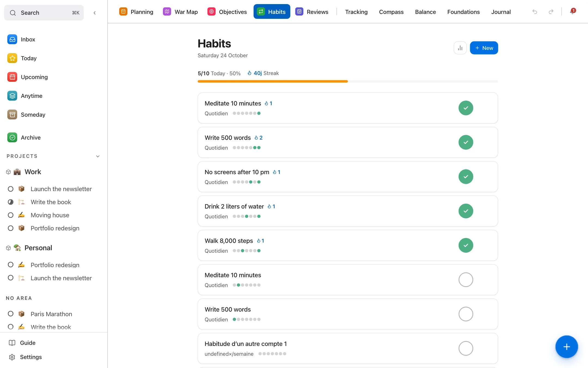Collapse the sidebar with chevron
This screenshot has height=368, width=588.
pyautogui.click(x=95, y=13)
